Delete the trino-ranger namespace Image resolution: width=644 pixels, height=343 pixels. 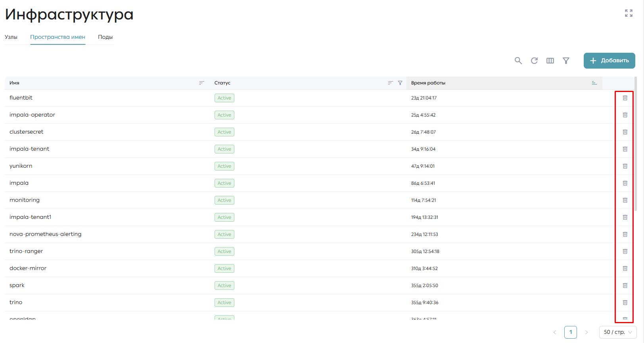pos(625,251)
